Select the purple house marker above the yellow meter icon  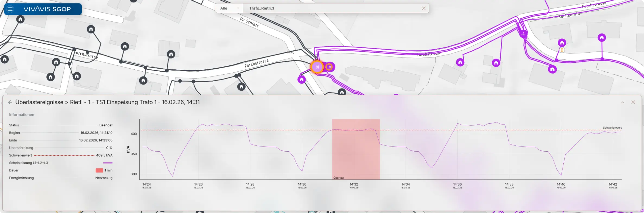click(x=562, y=43)
